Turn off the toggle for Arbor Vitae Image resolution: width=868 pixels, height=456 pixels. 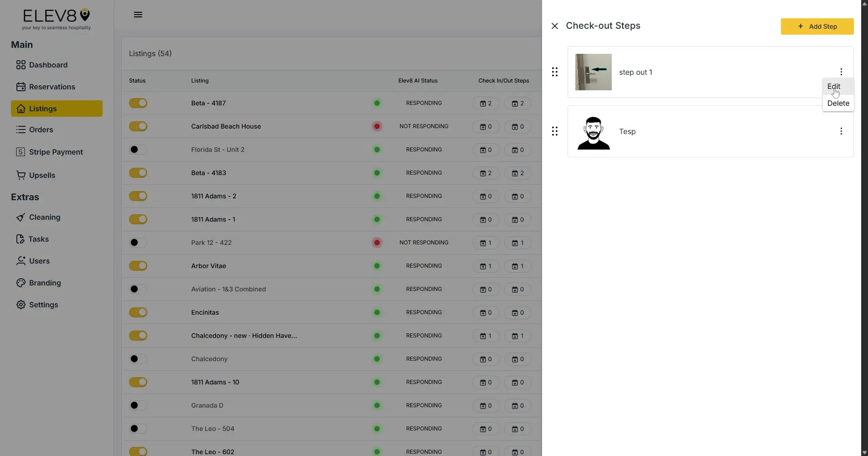click(x=138, y=266)
